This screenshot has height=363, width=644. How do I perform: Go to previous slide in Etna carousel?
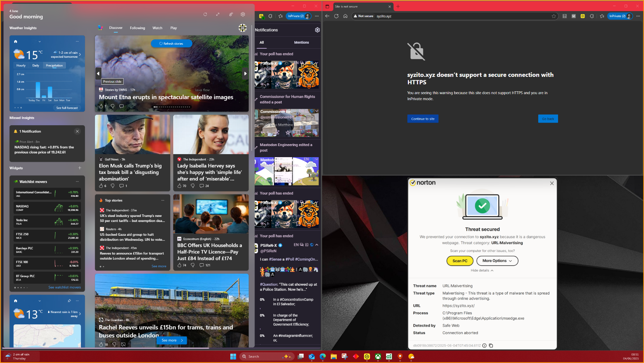(x=98, y=74)
